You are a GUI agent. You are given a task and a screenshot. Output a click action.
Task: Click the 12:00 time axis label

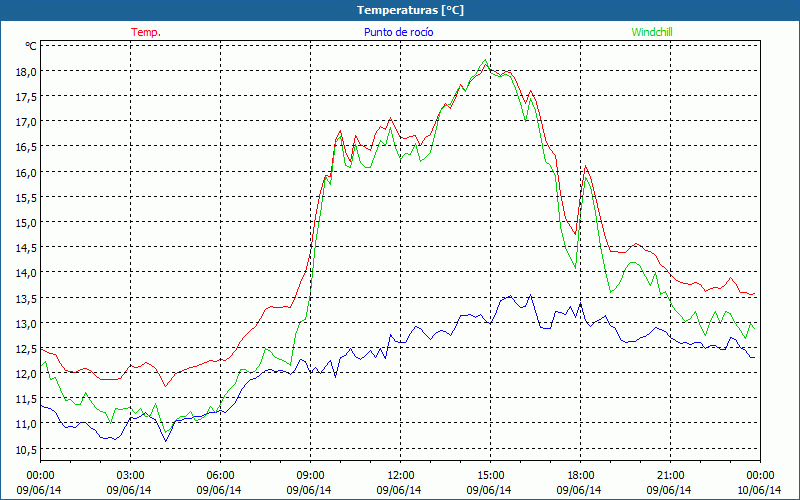pyautogui.click(x=401, y=476)
